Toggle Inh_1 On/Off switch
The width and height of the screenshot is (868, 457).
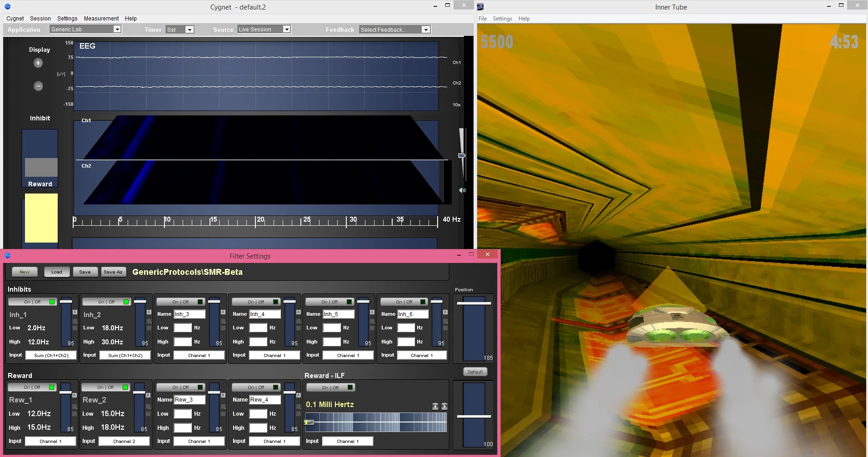pyautogui.click(x=32, y=302)
